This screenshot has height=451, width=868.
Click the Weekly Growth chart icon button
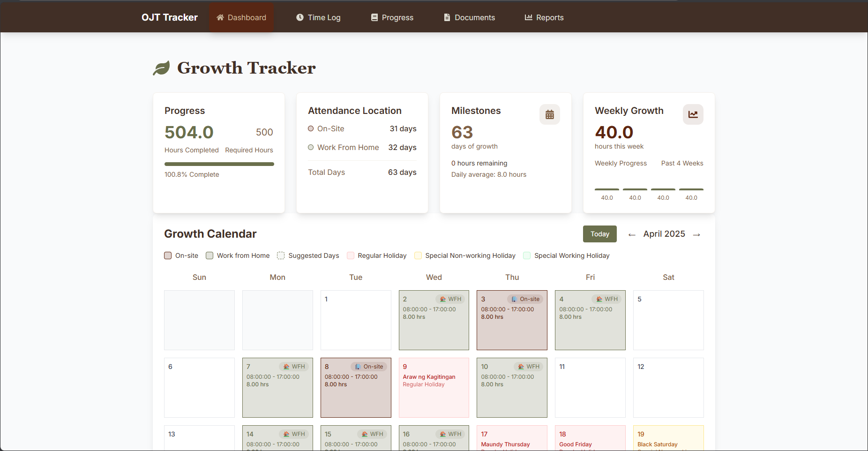[x=693, y=114]
